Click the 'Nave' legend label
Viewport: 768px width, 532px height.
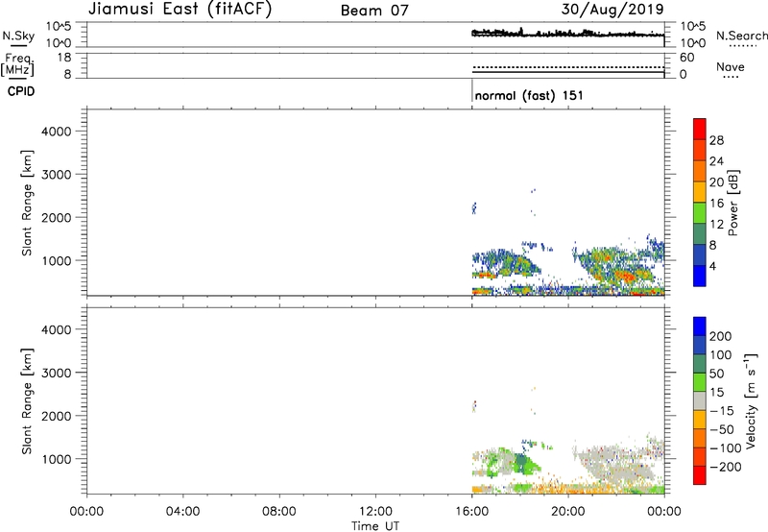click(x=731, y=67)
